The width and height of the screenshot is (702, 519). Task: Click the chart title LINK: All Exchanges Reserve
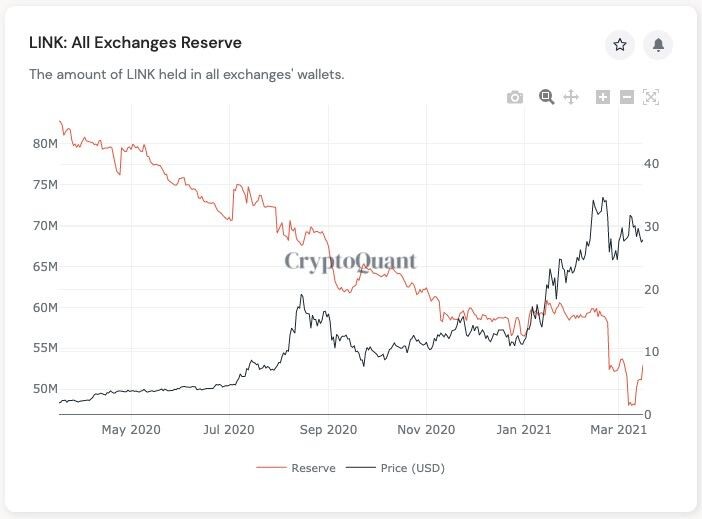(x=135, y=43)
